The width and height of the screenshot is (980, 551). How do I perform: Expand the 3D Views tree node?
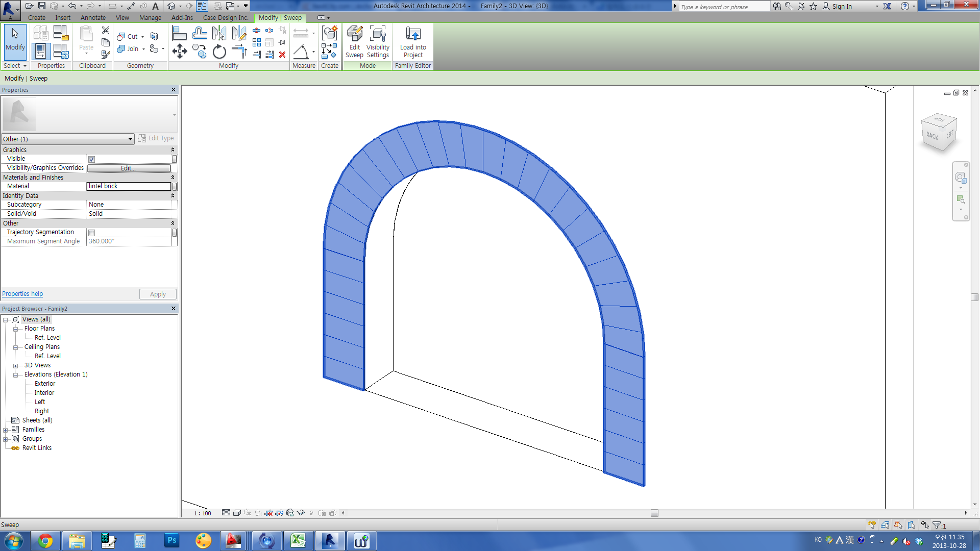click(15, 366)
